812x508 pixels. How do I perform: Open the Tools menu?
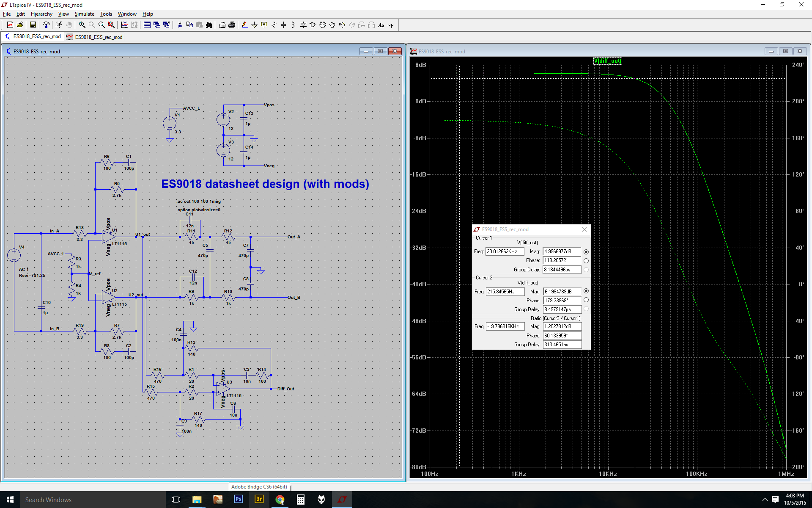point(106,14)
